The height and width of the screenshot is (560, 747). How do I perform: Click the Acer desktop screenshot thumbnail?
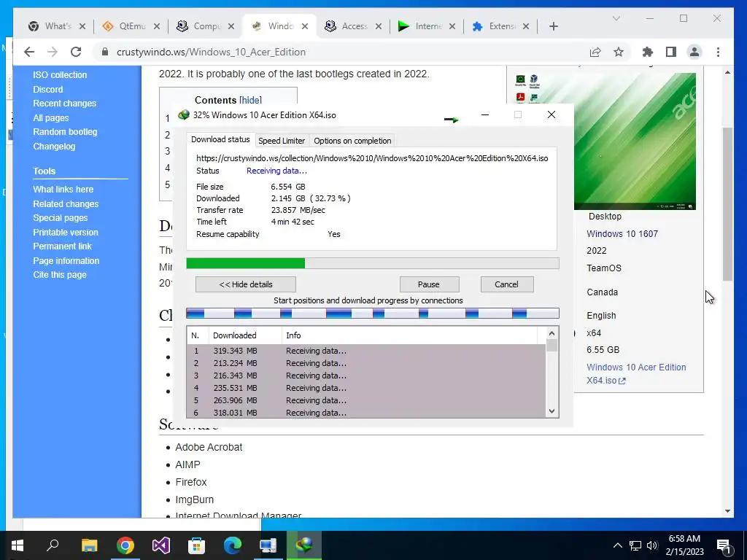635,141
